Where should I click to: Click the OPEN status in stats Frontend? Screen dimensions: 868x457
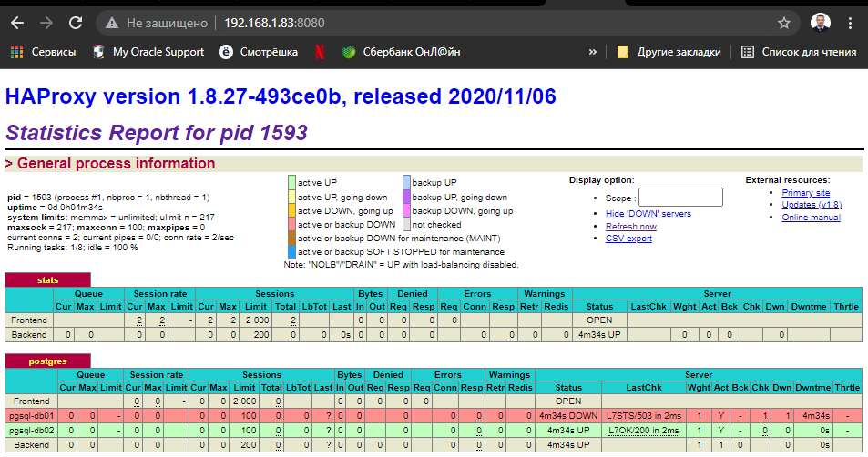point(599,320)
